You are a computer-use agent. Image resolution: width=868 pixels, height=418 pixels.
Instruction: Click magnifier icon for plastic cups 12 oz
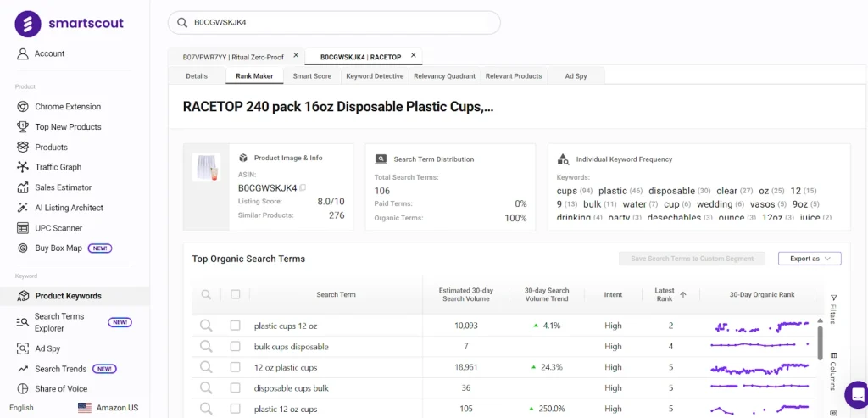206,326
